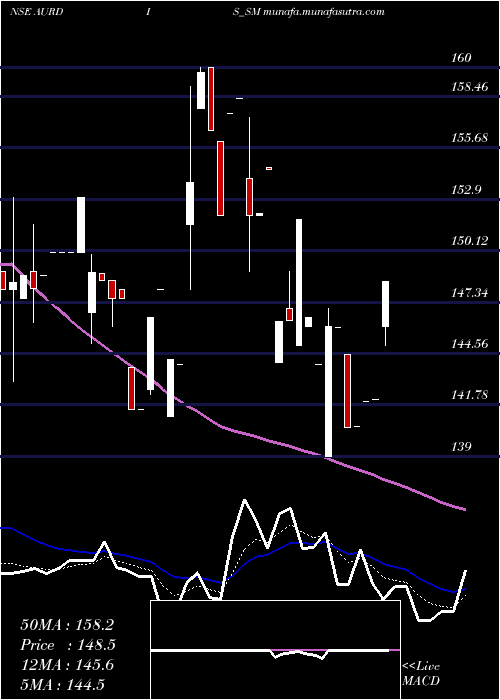Click the 5MA : 144.5 readout
The image size is (500, 700).
coord(62,684)
